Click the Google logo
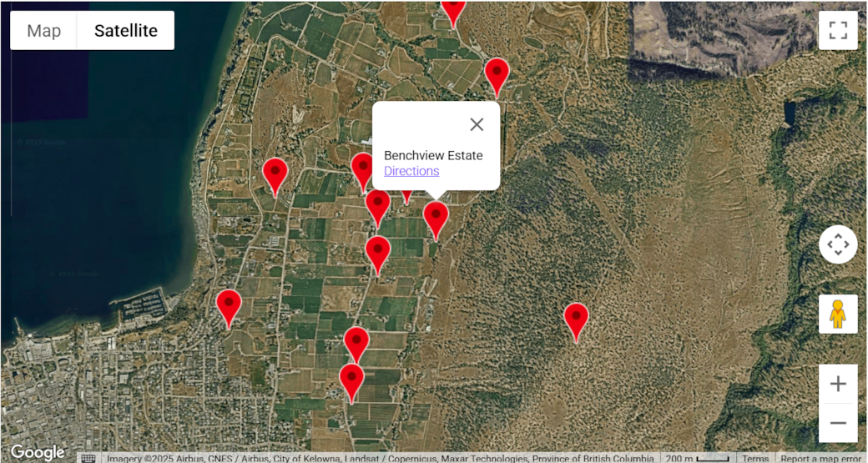The height and width of the screenshot is (463, 868). [37, 452]
